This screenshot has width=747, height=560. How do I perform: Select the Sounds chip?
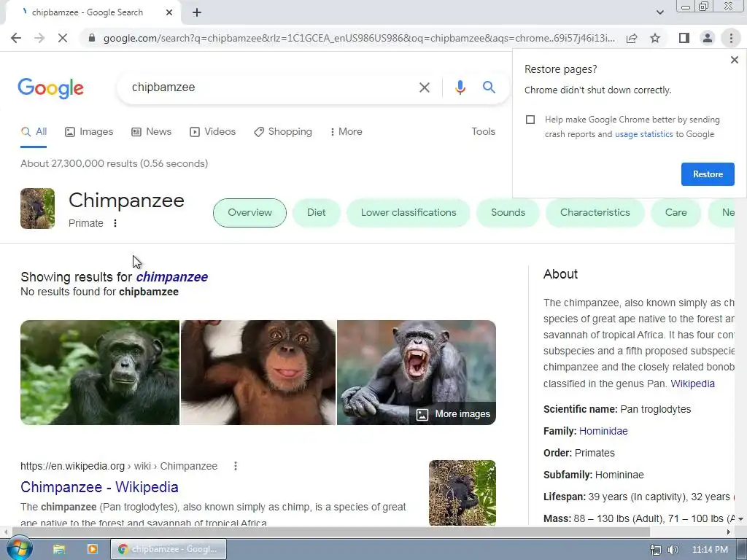(508, 213)
